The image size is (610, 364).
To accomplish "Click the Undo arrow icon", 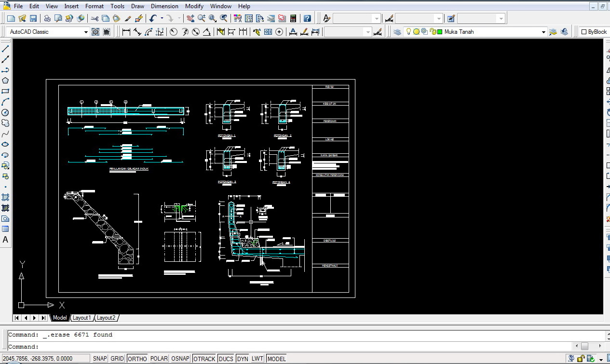I will click(153, 18).
